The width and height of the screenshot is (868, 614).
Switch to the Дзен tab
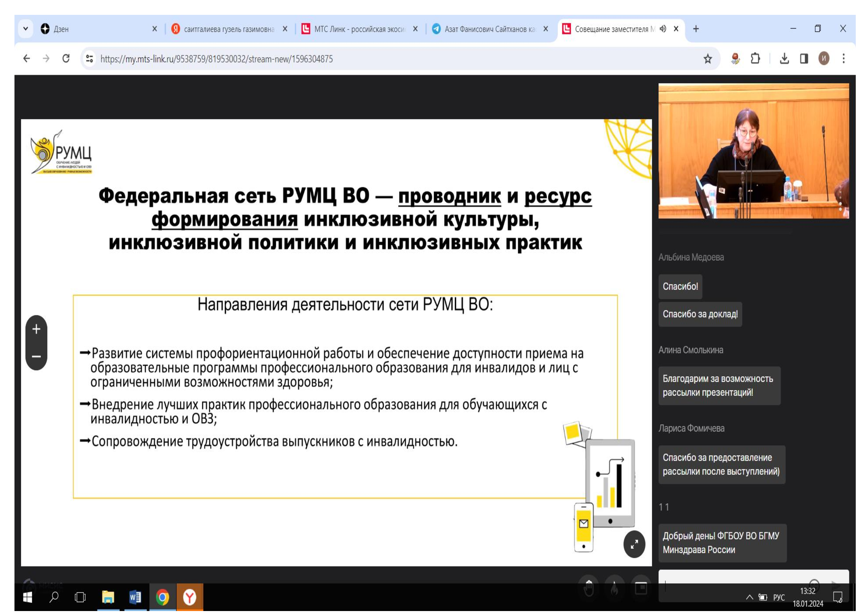(95, 29)
